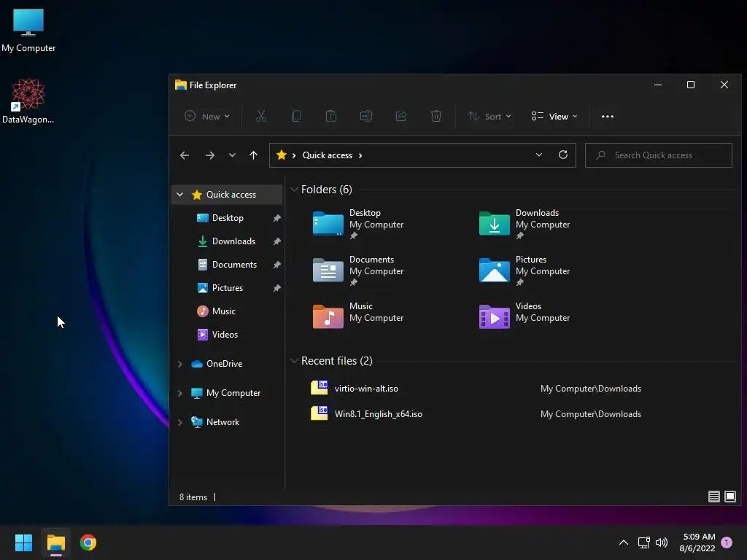The height and width of the screenshot is (560, 747).
Task: Click the star icon in address bar
Action: pos(282,155)
